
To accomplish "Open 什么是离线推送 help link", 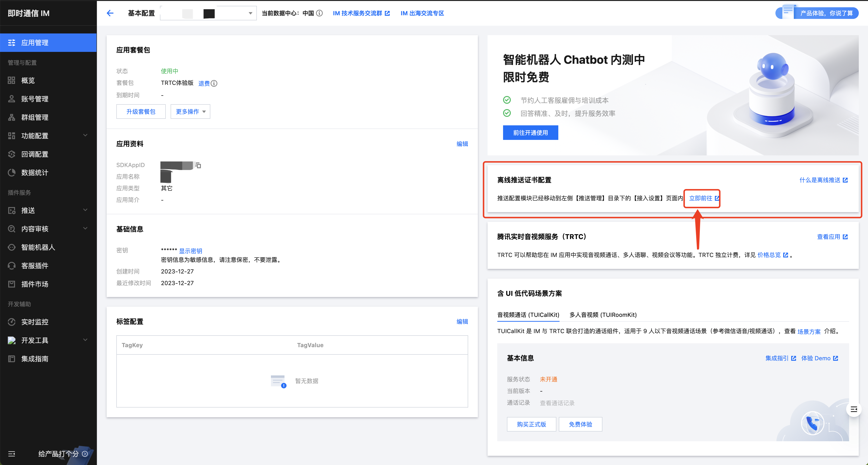I will click(823, 180).
